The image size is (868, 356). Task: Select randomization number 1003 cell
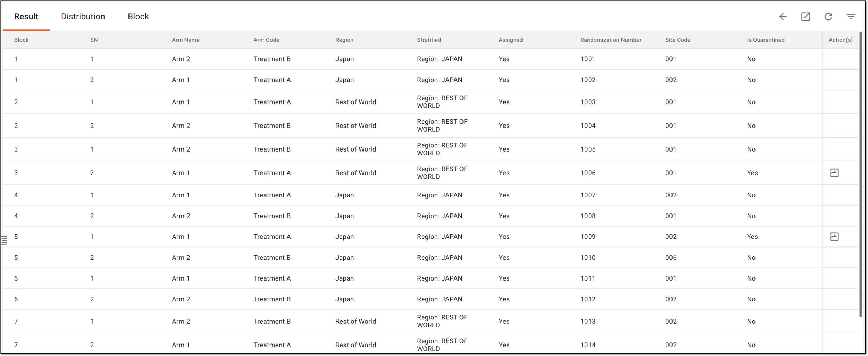coord(588,102)
